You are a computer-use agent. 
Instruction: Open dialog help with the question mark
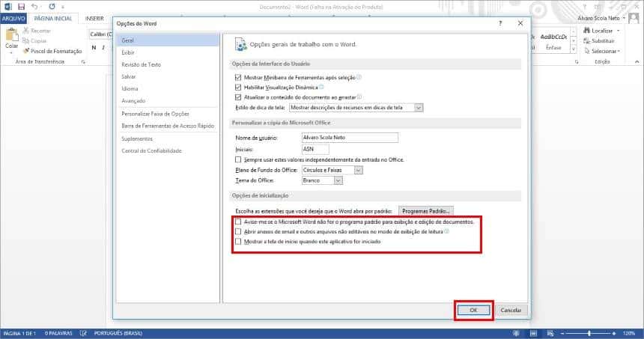click(x=500, y=23)
